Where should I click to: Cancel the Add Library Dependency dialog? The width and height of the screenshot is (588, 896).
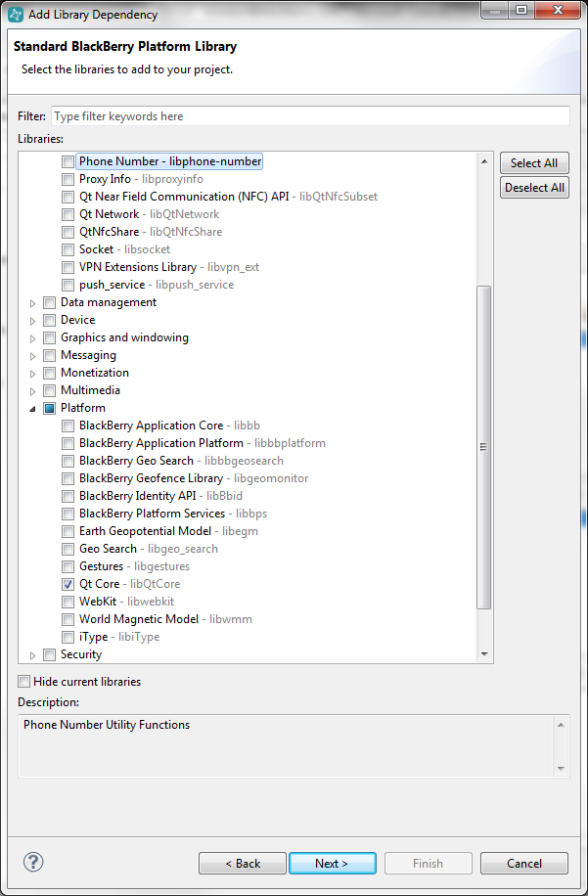click(524, 863)
